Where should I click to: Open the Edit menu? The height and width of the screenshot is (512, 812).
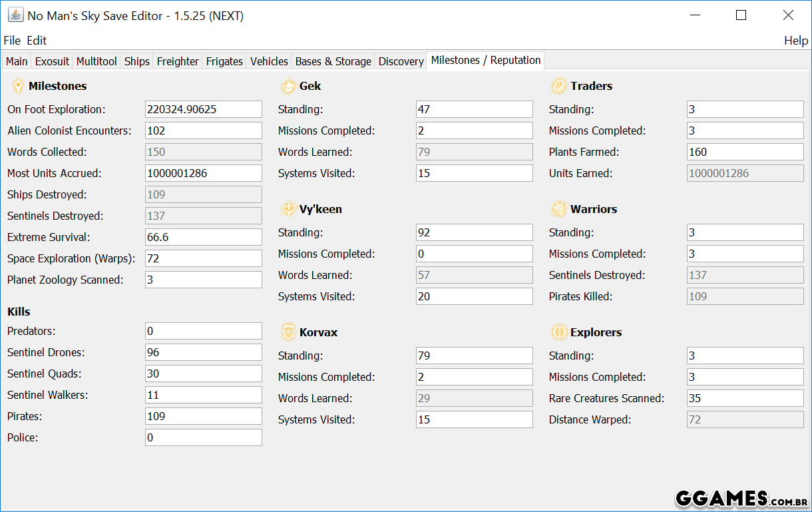coord(37,41)
